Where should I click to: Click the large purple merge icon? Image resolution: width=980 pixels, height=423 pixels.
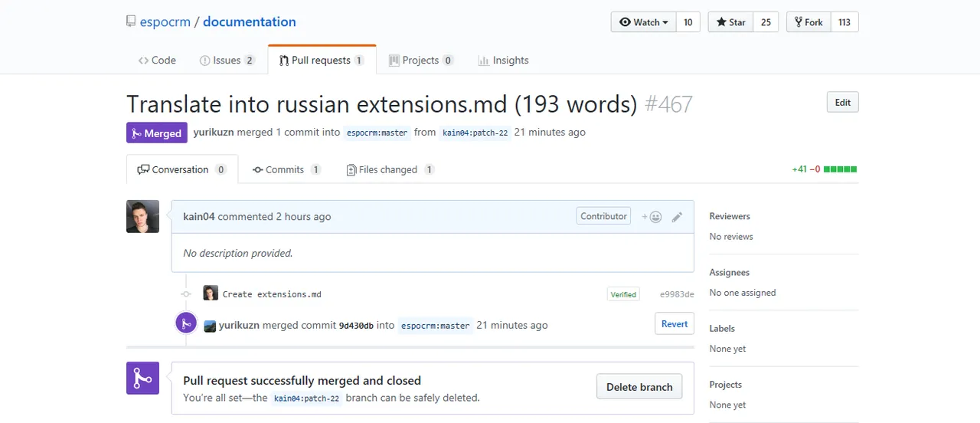tap(142, 378)
